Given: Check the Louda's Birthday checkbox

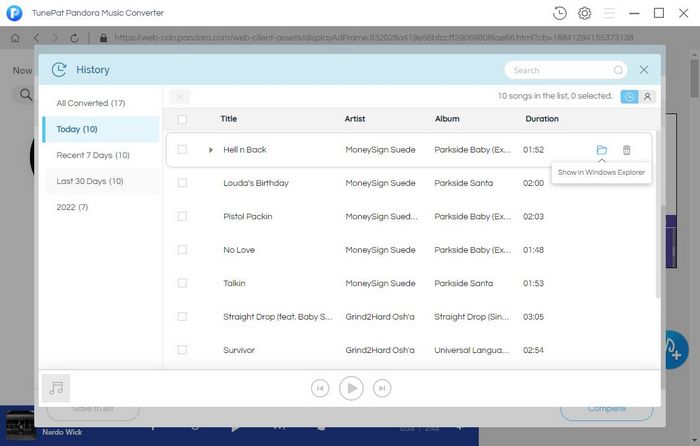Looking at the screenshot, I should [x=182, y=183].
